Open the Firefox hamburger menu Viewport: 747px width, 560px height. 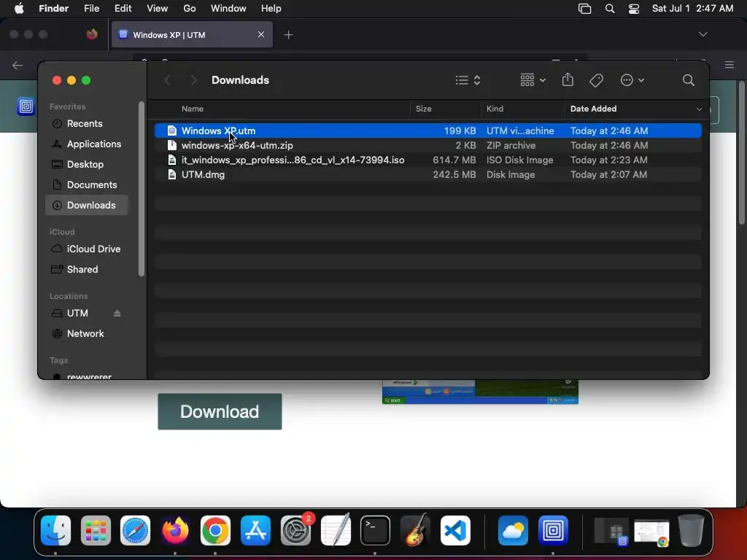tap(729, 65)
